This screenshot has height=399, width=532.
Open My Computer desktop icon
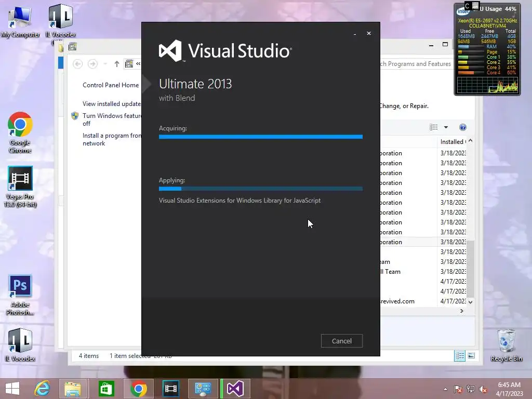20,21
